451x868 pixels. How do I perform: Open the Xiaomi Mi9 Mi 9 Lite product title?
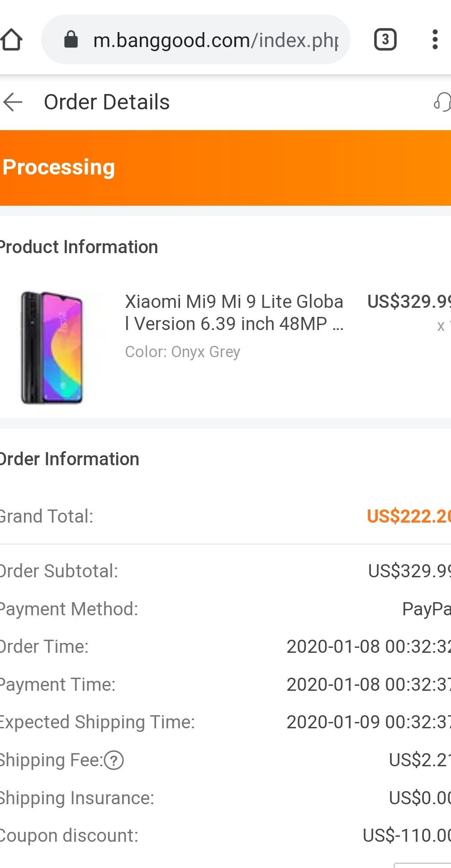coord(234,312)
